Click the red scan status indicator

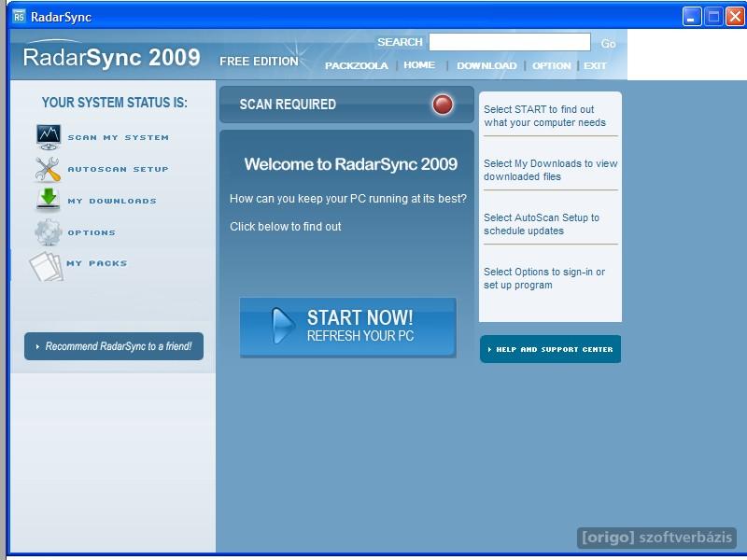(x=442, y=105)
